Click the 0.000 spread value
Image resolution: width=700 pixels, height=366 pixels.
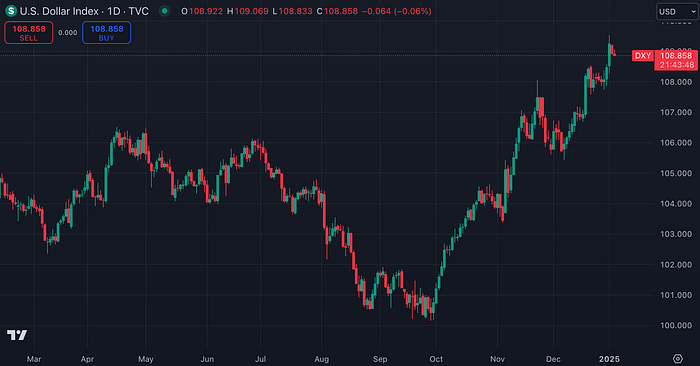[68, 33]
